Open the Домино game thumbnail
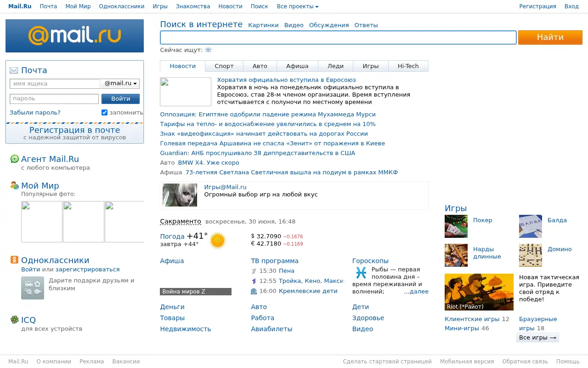The image size is (588, 368). (531, 255)
